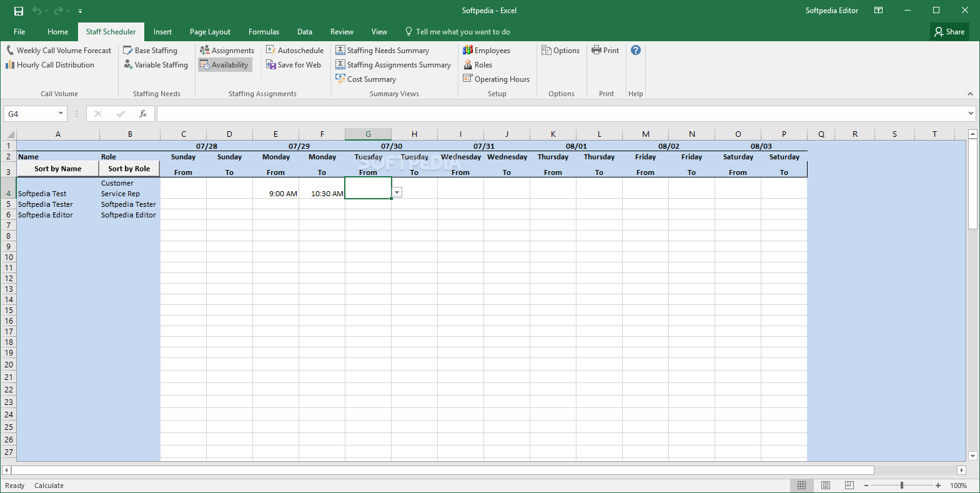Switch to the Formulas tab
The width and height of the screenshot is (980, 493).
(x=264, y=32)
